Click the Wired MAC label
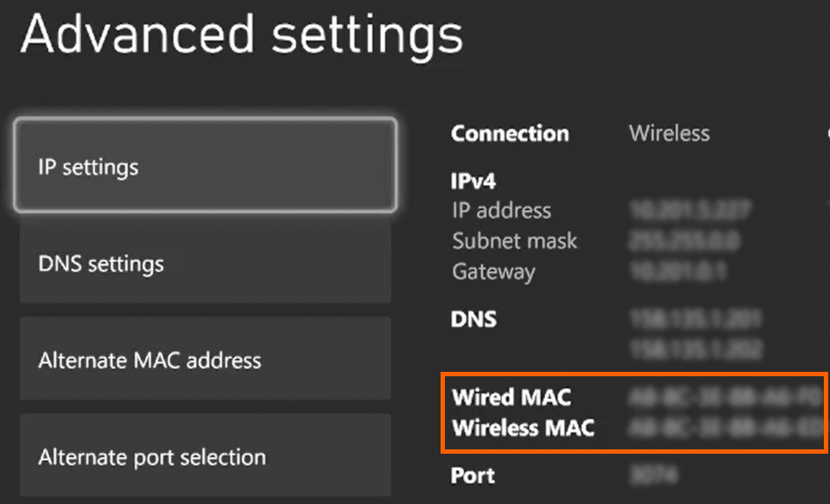The height and width of the screenshot is (504, 830). (511, 397)
